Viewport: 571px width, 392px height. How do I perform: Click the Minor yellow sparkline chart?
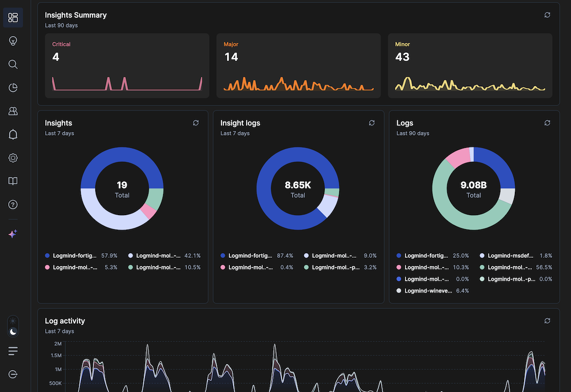click(470, 84)
